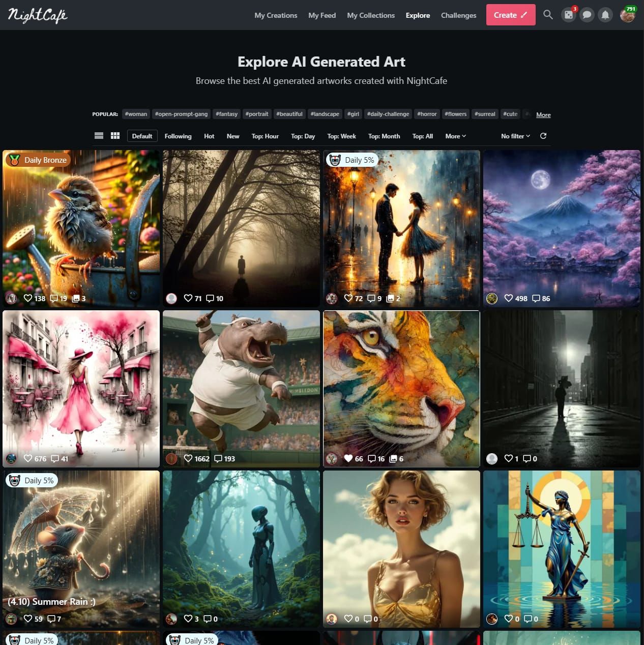Click the NightCafe logo
Image resolution: width=644 pixels, height=645 pixels.
coord(38,15)
